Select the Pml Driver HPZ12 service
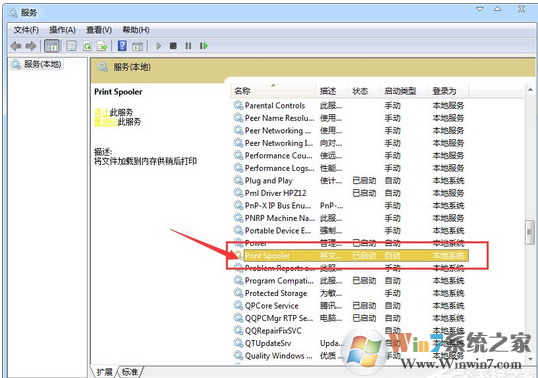The image size is (538, 378). coord(350,193)
